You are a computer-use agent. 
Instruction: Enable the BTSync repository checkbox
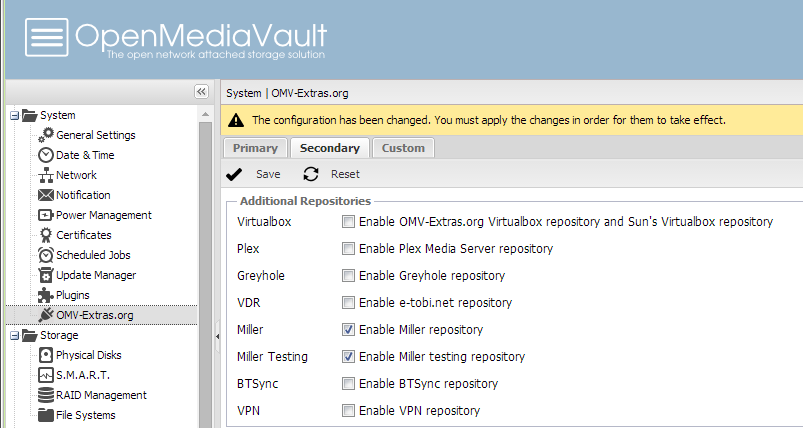pos(348,383)
